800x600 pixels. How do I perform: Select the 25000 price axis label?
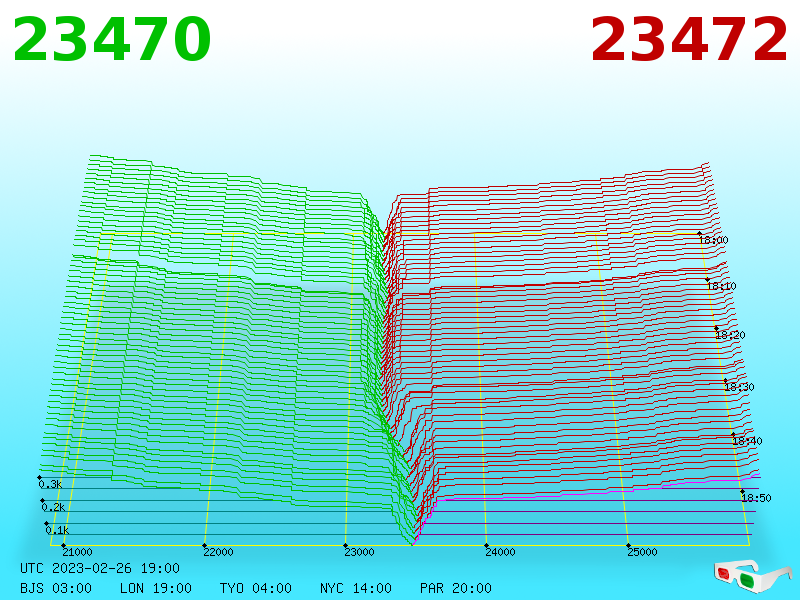pyautogui.click(x=642, y=552)
